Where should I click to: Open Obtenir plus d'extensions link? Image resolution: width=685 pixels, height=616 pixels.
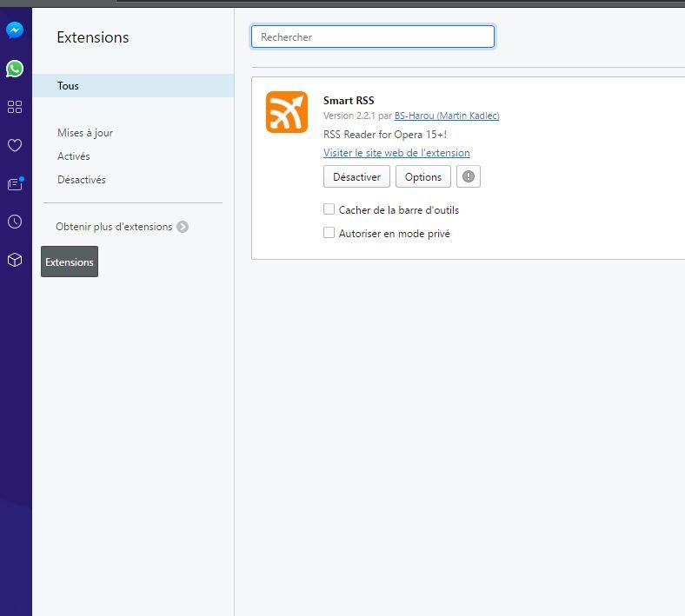[114, 227]
